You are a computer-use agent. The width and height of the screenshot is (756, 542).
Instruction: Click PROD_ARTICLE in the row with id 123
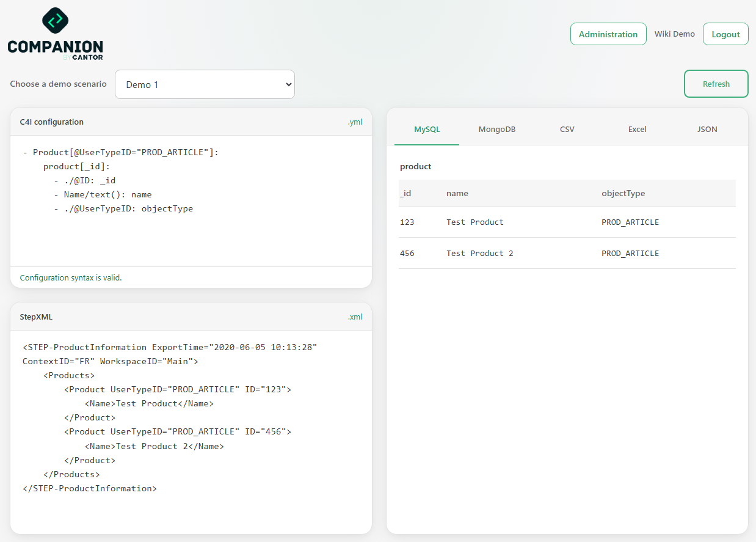630,222
